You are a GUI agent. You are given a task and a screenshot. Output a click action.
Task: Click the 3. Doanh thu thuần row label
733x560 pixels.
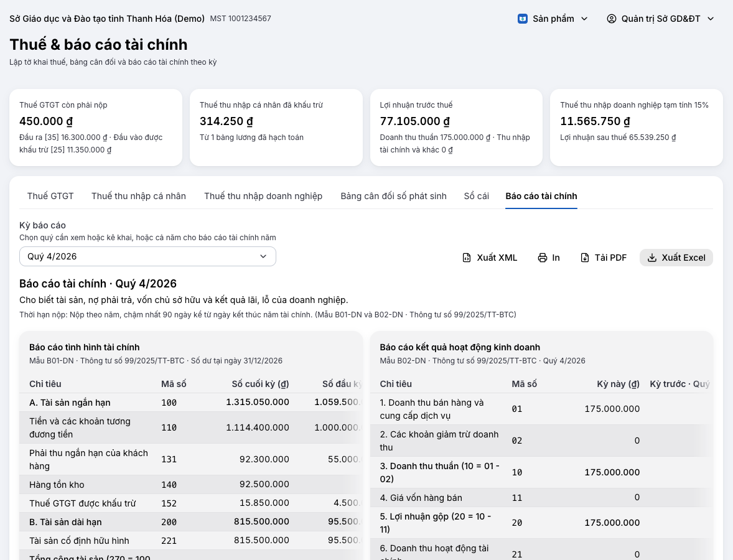coord(439,473)
